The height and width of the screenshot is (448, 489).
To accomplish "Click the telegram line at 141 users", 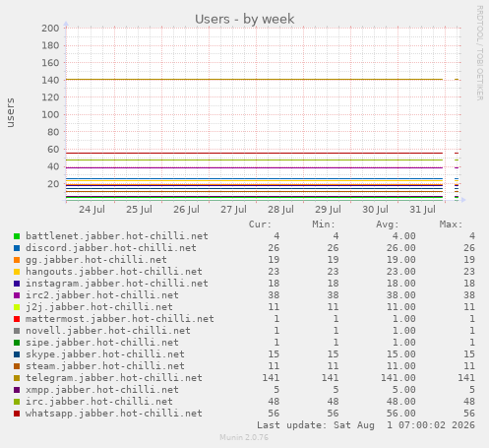I will tap(254, 79).
